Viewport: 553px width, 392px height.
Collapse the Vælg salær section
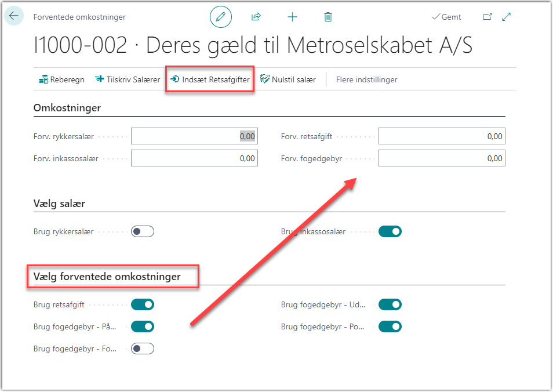[60, 204]
